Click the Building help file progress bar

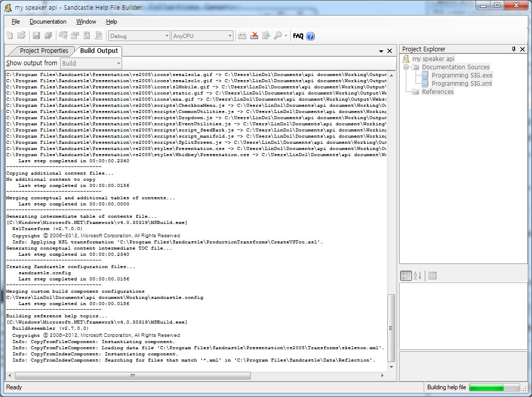click(x=495, y=387)
